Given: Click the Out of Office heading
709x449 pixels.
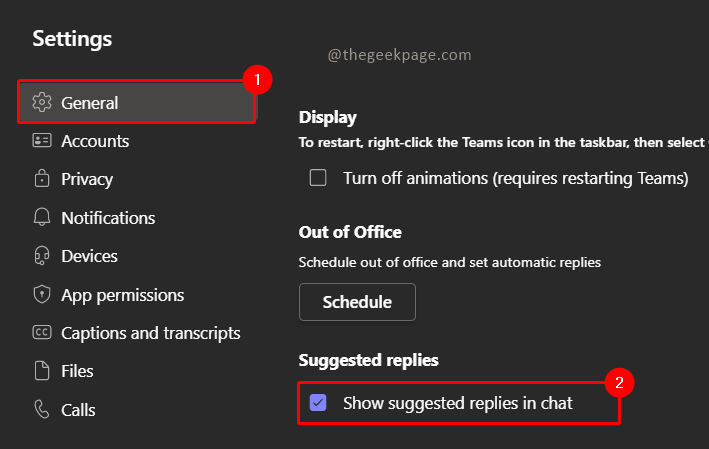Looking at the screenshot, I should [350, 232].
